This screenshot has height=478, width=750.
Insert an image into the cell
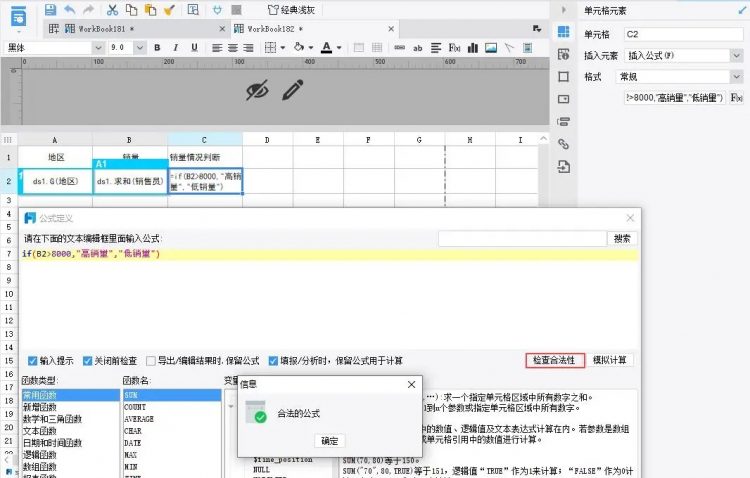[x=491, y=47]
